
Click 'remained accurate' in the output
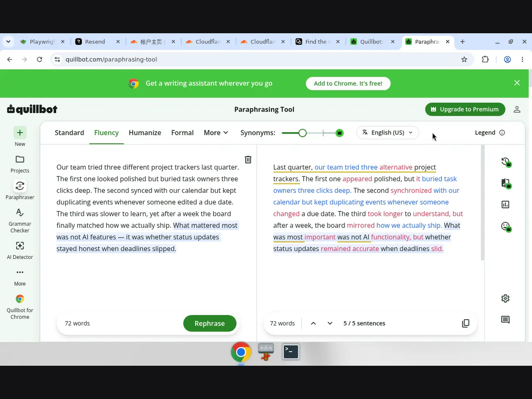pyautogui.click(x=350, y=249)
